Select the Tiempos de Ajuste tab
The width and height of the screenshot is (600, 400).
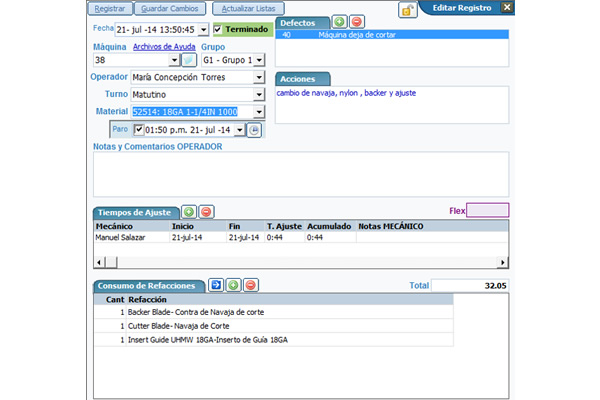click(135, 212)
